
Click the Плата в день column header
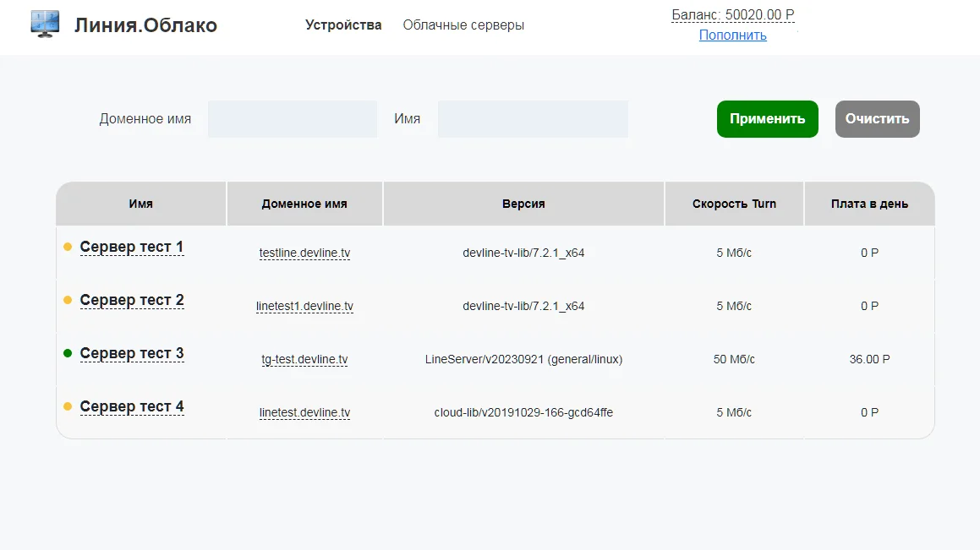[x=869, y=204]
